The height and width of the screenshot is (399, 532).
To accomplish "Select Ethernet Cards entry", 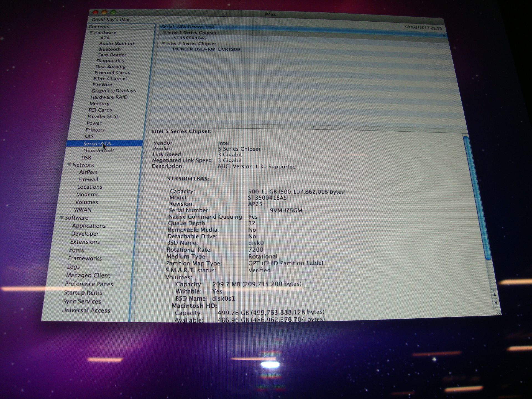I will (112, 72).
